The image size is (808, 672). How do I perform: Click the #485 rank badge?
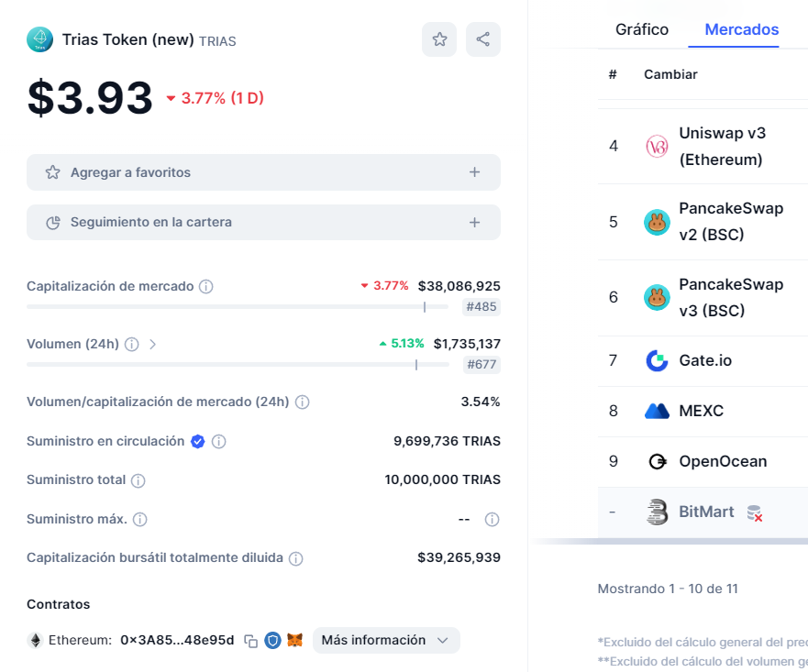481,307
